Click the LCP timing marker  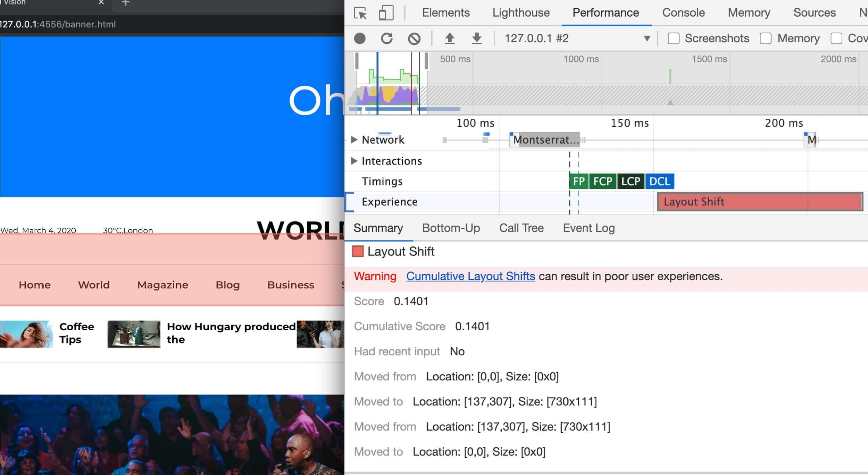[631, 181]
